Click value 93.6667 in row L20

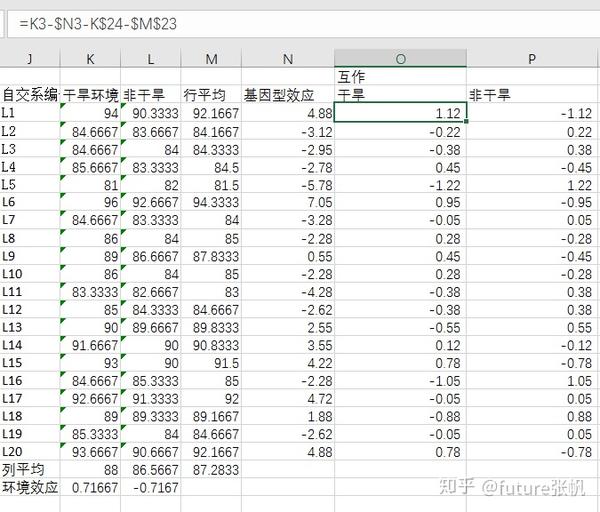click(90, 452)
